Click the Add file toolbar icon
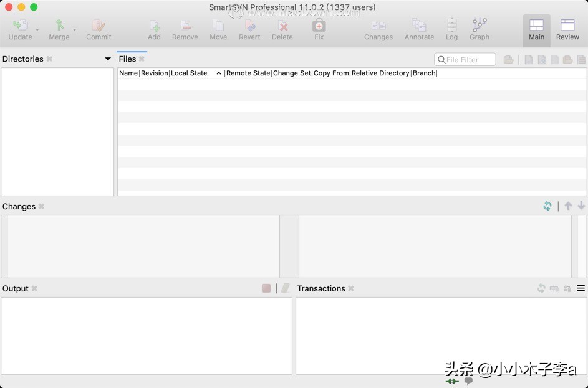Image resolution: width=588 pixels, height=388 pixels. (154, 26)
